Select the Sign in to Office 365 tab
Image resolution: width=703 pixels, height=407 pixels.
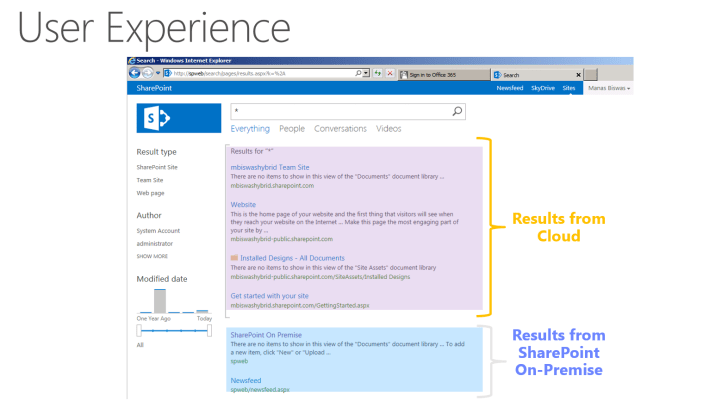pos(440,74)
